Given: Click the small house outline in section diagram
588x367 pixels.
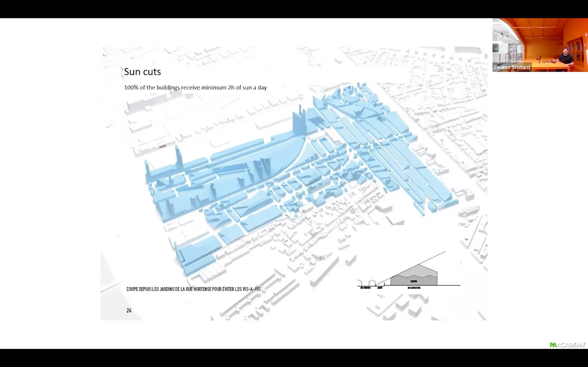Looking at the screenshot, I should click(372, 283).
